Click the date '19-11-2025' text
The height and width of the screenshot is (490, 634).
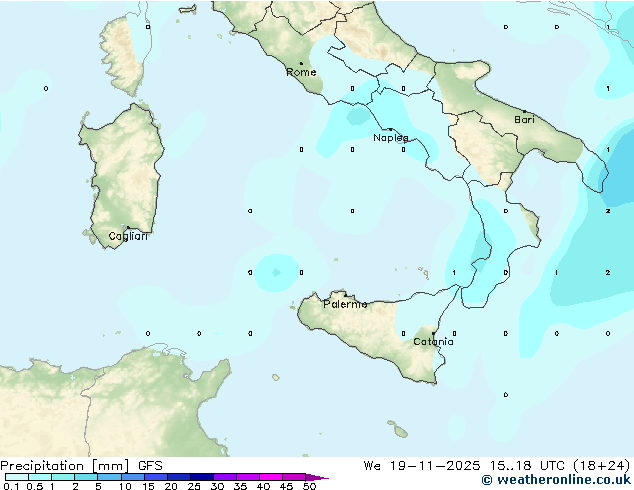click(x=435, y=466)
